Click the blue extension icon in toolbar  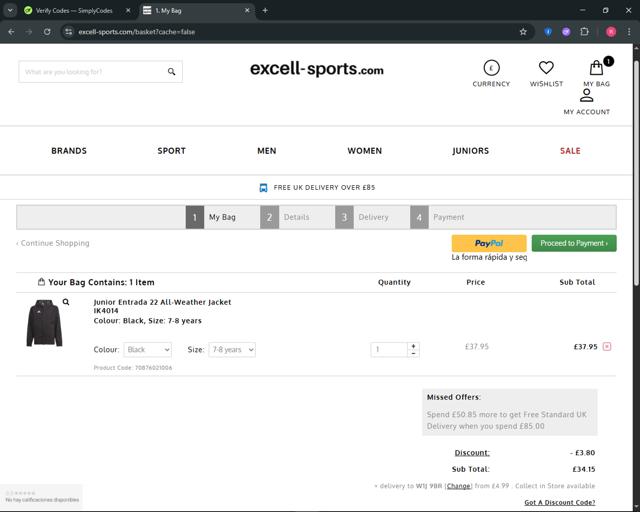point(548,32)
